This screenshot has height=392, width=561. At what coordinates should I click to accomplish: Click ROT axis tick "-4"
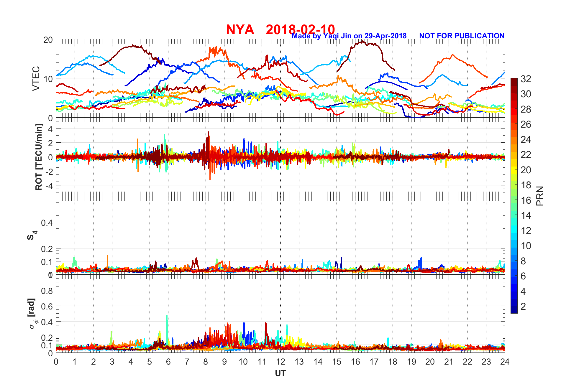point(49,186)
